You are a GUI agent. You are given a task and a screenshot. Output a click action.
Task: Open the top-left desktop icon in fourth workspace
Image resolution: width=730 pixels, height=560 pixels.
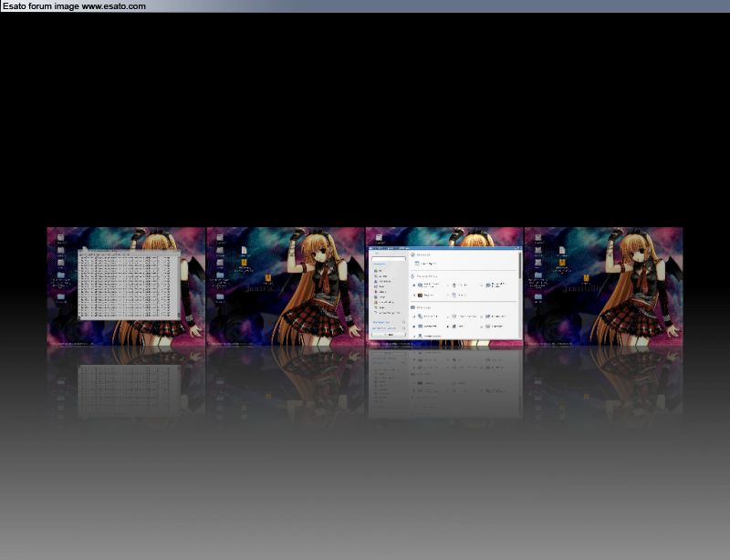click(x=537, y=238)
